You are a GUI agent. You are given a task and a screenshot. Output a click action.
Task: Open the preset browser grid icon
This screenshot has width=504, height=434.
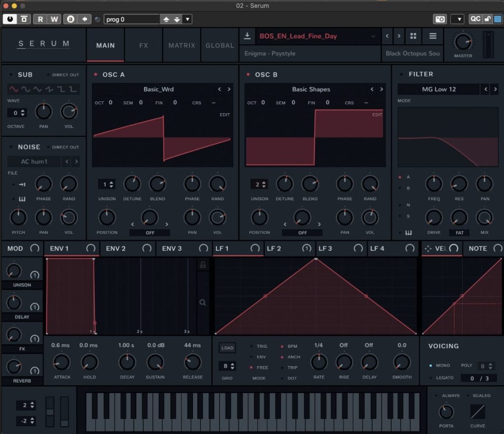413,36
